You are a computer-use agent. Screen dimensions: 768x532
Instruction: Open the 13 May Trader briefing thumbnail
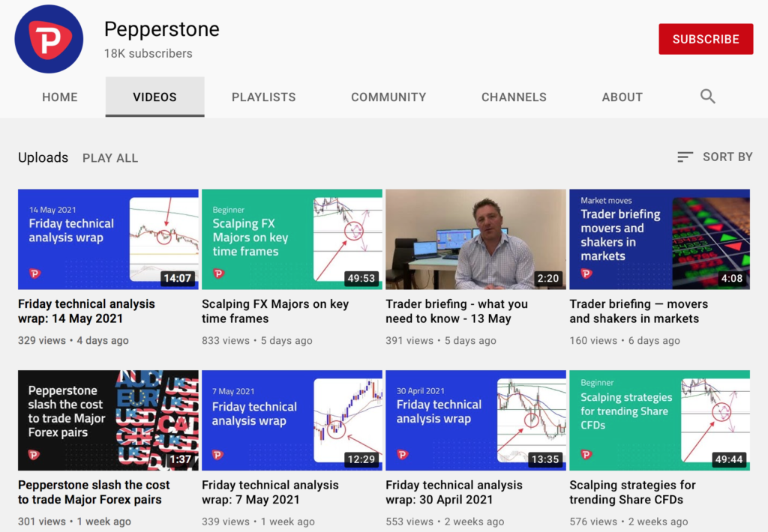475,239
